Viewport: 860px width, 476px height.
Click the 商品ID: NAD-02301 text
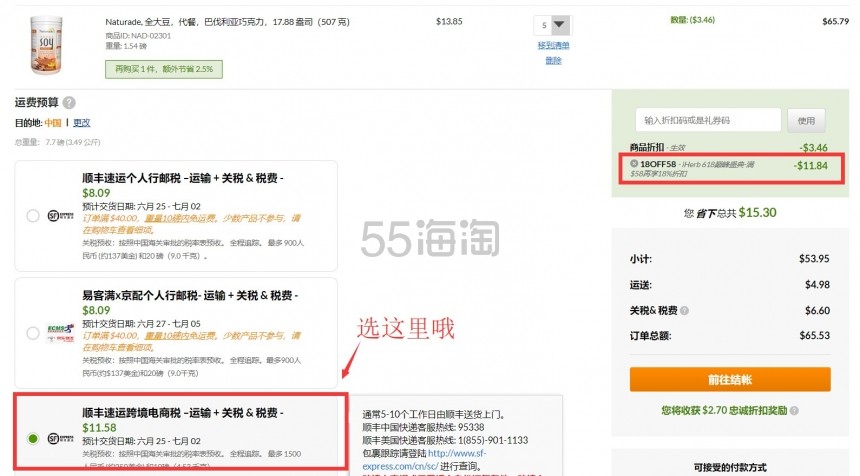(138, 36)
